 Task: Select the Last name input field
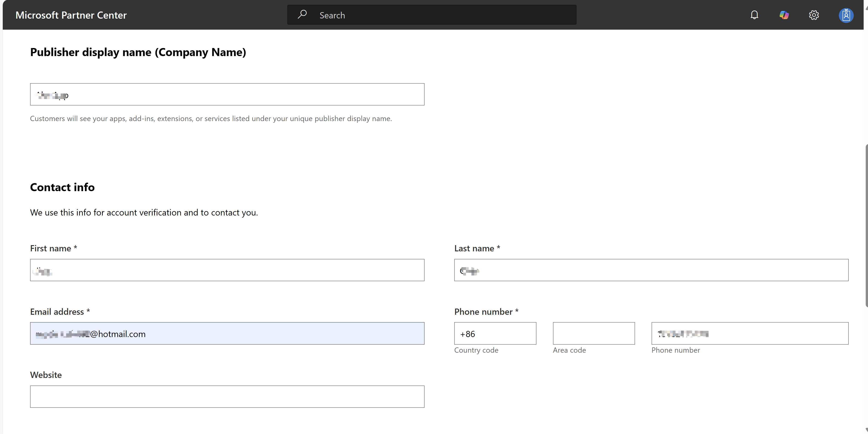pyautogui.click(x=651, y=270)
